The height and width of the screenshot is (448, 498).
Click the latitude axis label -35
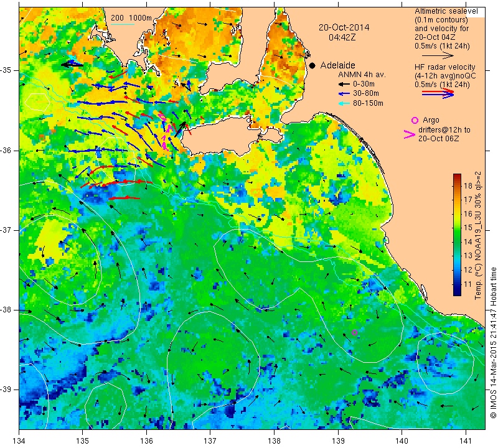(6, 70)
